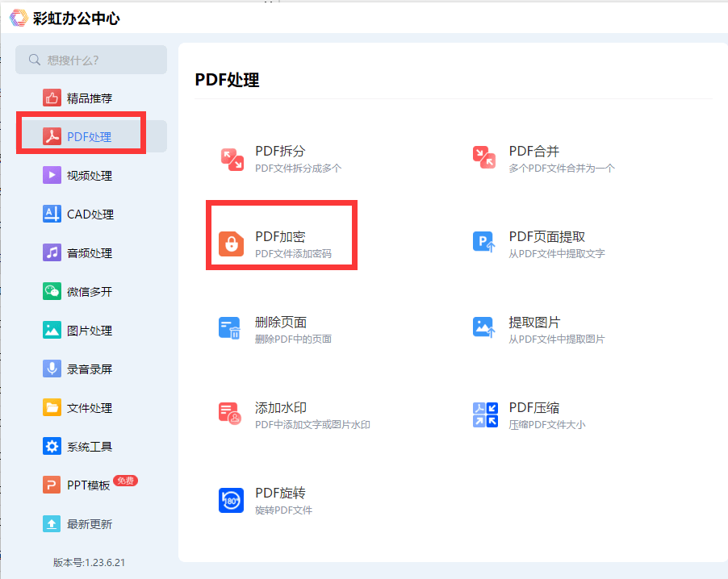
Task: Click description 压缩PDF文件大小
Action: (547, 424)
